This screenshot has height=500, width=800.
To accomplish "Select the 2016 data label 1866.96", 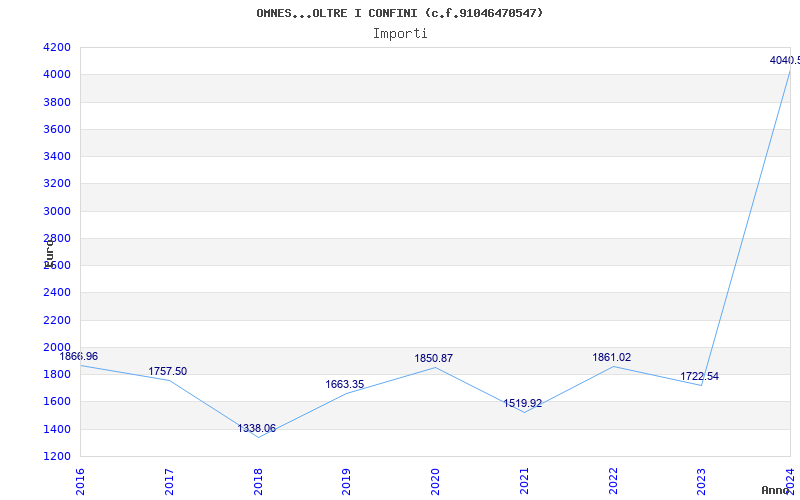I will click(79, 356).
